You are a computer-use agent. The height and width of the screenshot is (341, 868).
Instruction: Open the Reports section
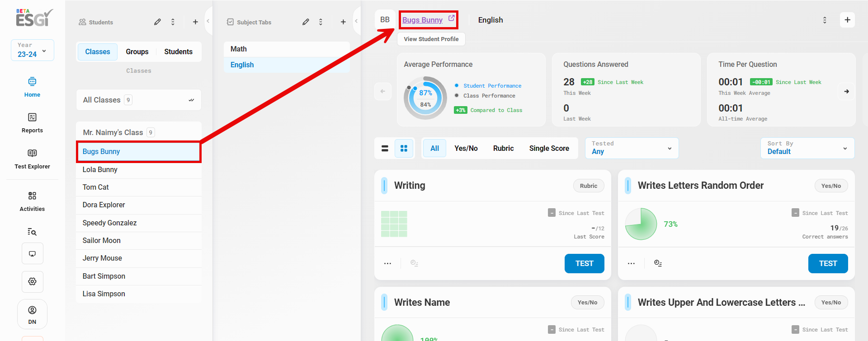(x=32, y=123)
